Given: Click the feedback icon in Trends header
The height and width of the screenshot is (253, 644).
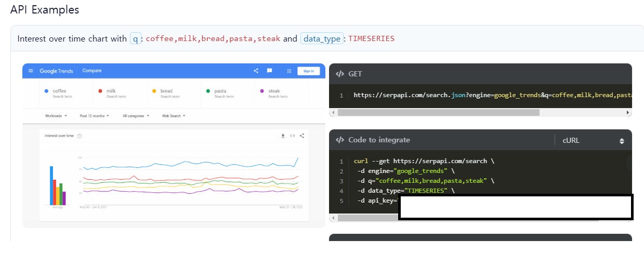Looking at the screenshot, I should point(269,71).
